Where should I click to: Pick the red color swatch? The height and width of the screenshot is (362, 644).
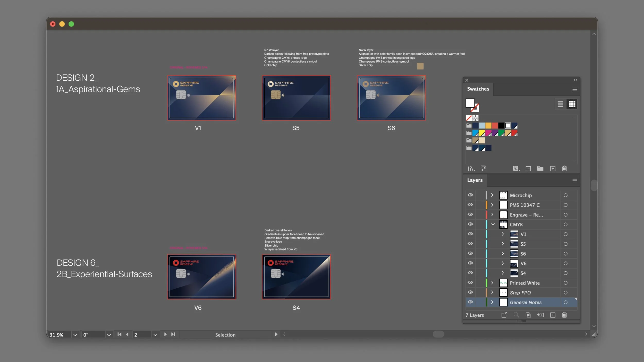(495, 126)
